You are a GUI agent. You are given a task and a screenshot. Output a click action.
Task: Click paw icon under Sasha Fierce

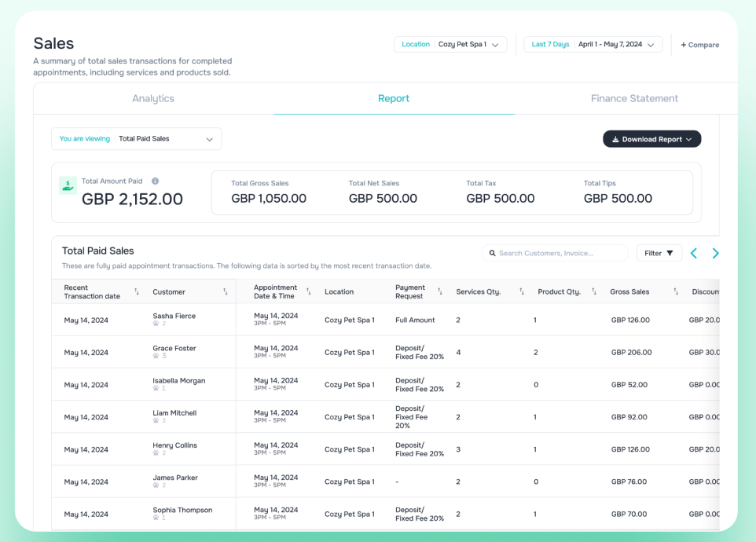click(x=156, y=324)
